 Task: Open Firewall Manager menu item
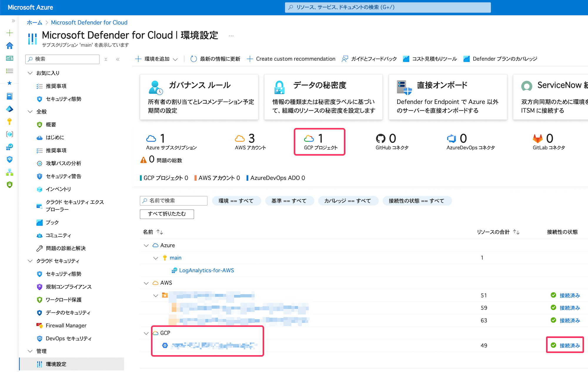(66, 326)
